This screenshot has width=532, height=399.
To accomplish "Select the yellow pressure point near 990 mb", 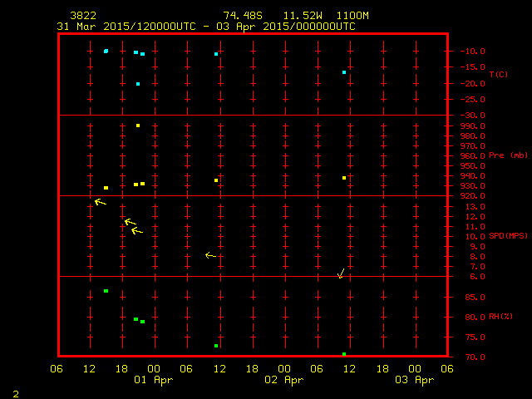I will tap(138, 126).
